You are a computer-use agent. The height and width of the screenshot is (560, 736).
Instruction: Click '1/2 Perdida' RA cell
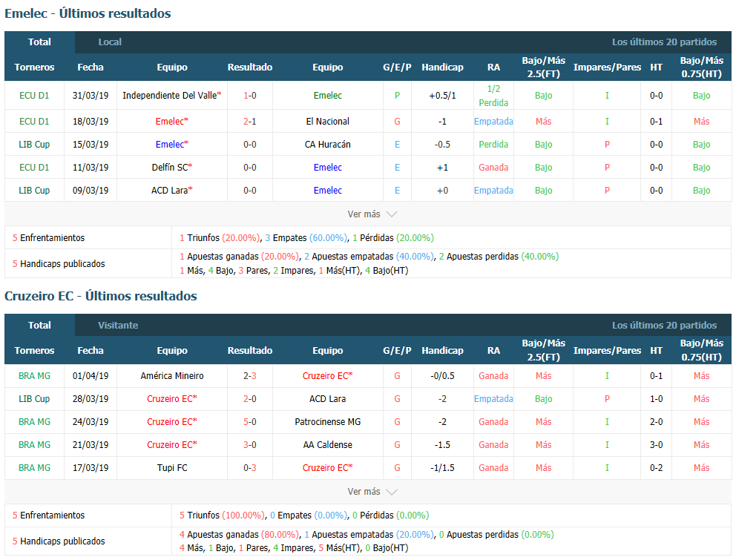point(493,96)
